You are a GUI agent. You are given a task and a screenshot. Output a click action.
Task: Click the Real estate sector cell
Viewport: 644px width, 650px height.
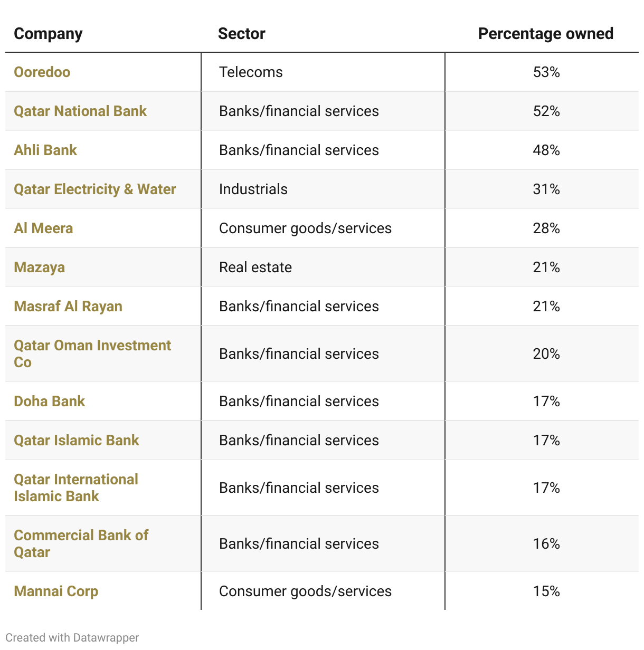click(x=255, y=267)
